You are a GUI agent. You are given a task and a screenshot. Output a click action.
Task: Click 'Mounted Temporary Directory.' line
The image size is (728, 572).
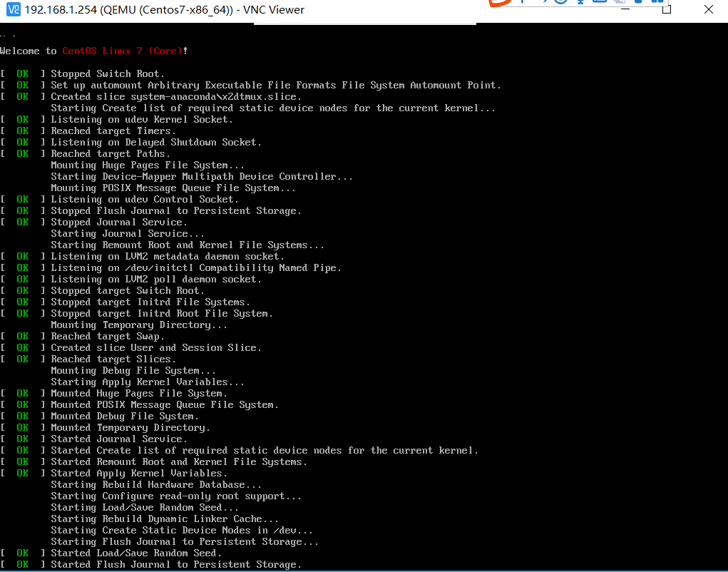[130, 428]
